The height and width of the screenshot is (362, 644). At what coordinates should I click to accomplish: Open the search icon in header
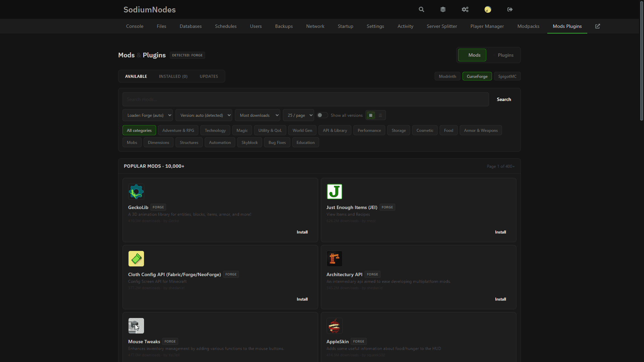coord(421,9)
